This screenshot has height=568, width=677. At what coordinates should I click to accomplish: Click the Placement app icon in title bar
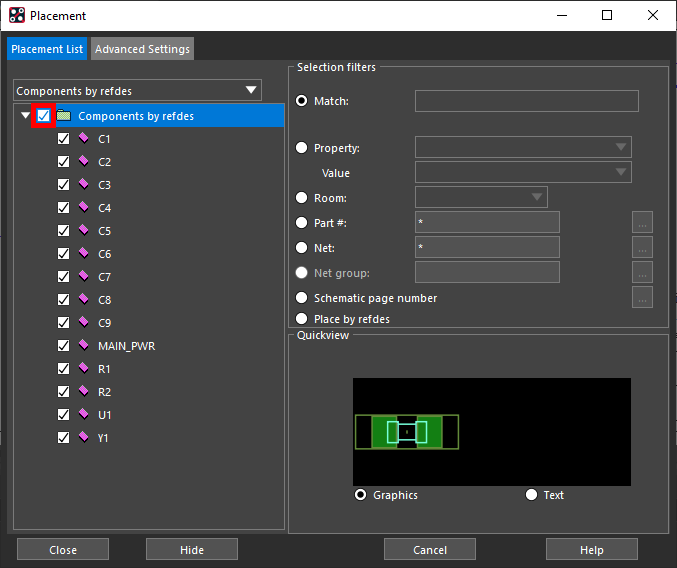click(17, 15)
